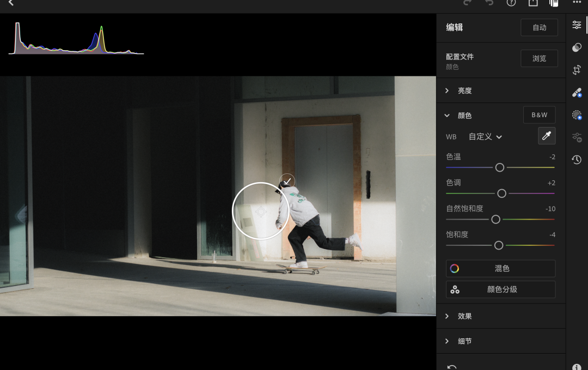Open the three-dot more options menu

[x=577, y=3]
